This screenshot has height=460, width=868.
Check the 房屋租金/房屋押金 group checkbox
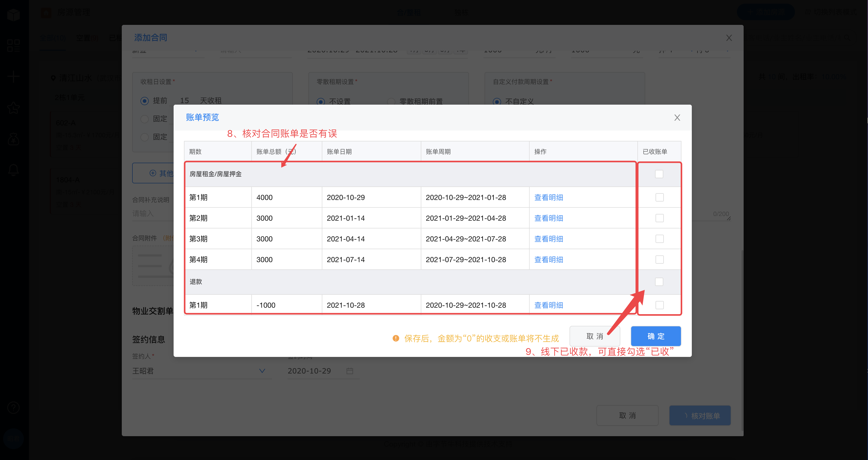coord(659,174)
